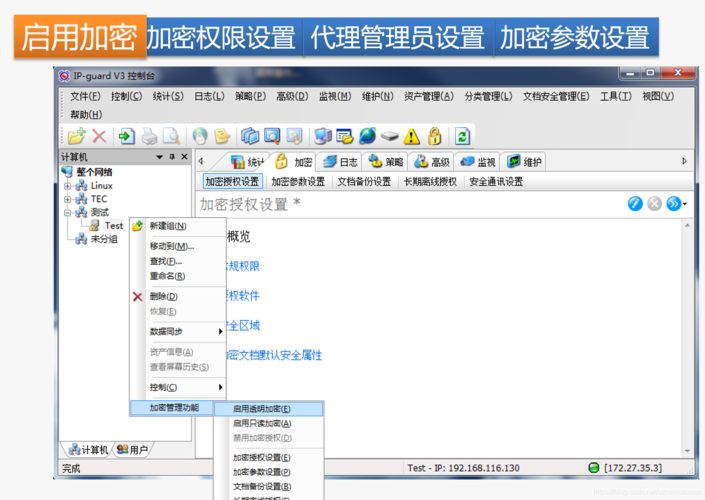Screen dimensions: 705x500
Task: Click the multi-screen windows toolbar icon
Action: coord(250,136)
